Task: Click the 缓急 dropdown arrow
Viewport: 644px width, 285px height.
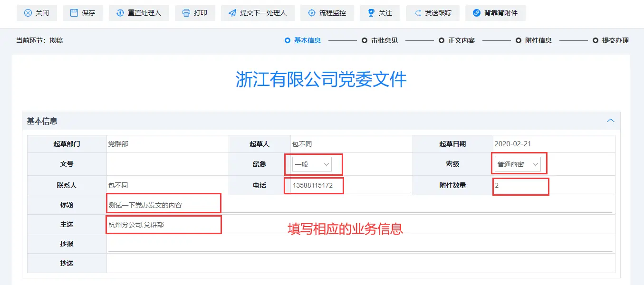Action: [x=327, y=164]
